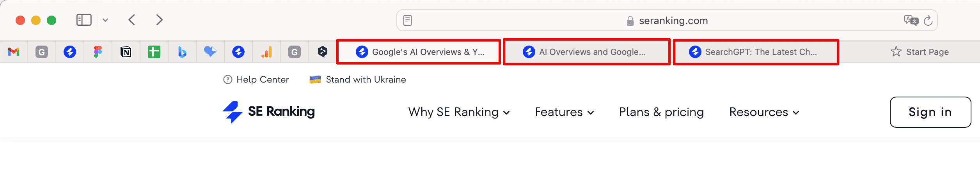The image size is (980, 171).
Task: Open the Bing pinned tab
Action: (x=182, y=52)
